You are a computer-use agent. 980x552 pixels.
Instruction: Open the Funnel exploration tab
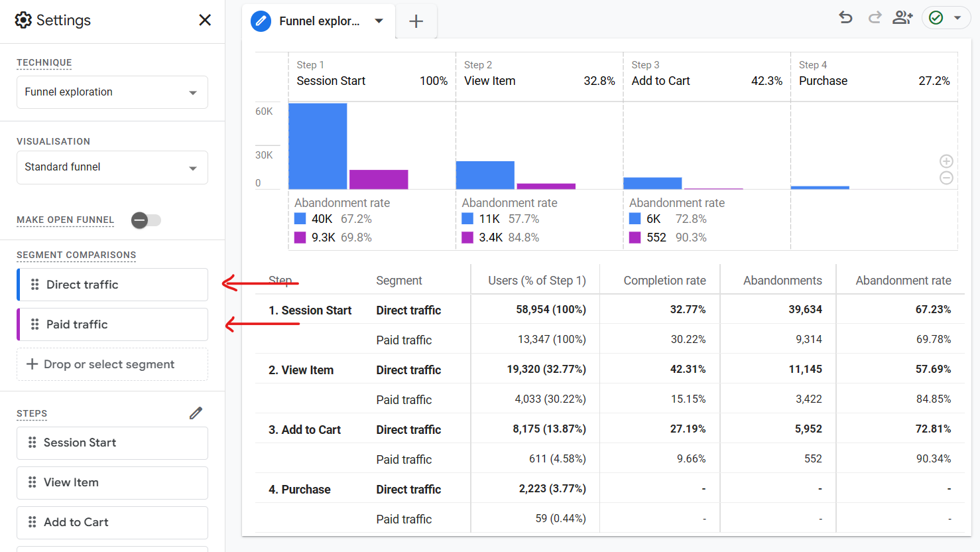319,21
